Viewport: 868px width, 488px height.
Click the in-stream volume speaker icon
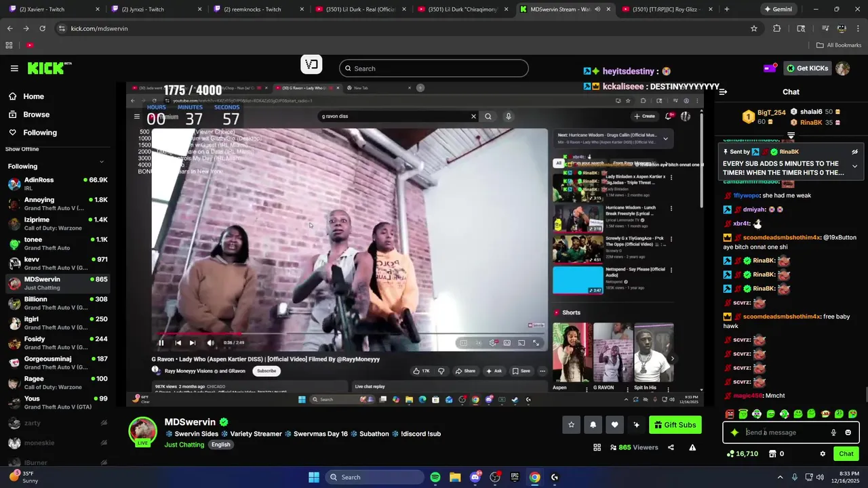210,343
